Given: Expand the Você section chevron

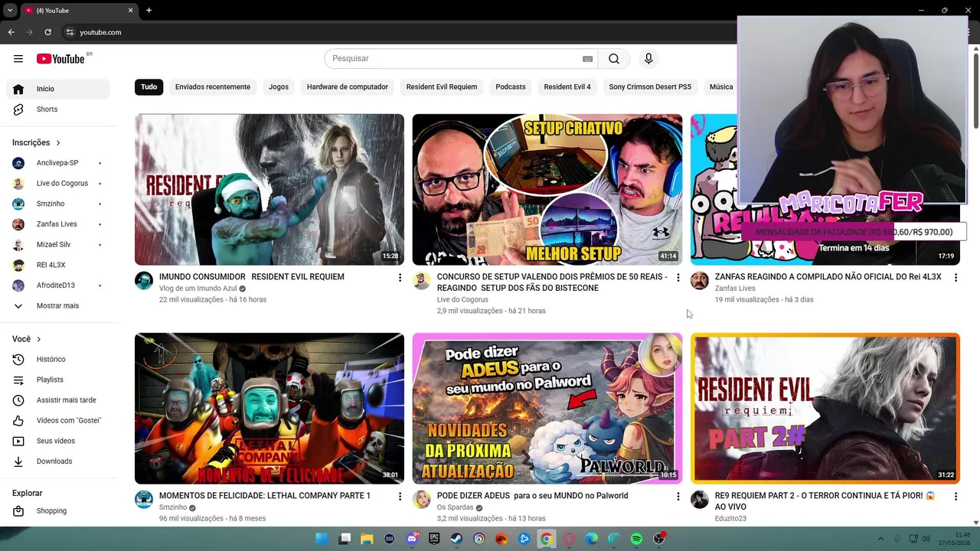Looking at the screenshot, I should (x=39, y=339).
